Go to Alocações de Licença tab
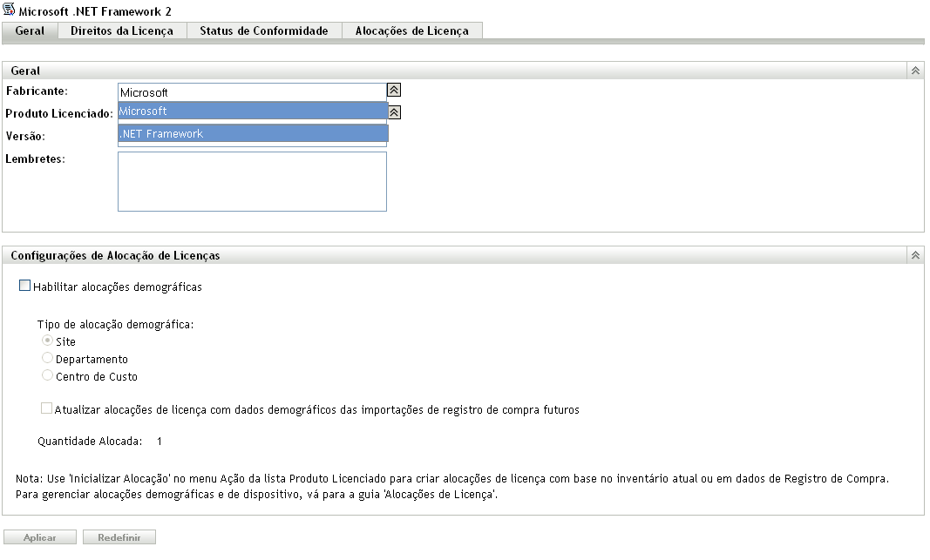Image resolution: width=930 pixels, height=560 pixels. point(412,30)
